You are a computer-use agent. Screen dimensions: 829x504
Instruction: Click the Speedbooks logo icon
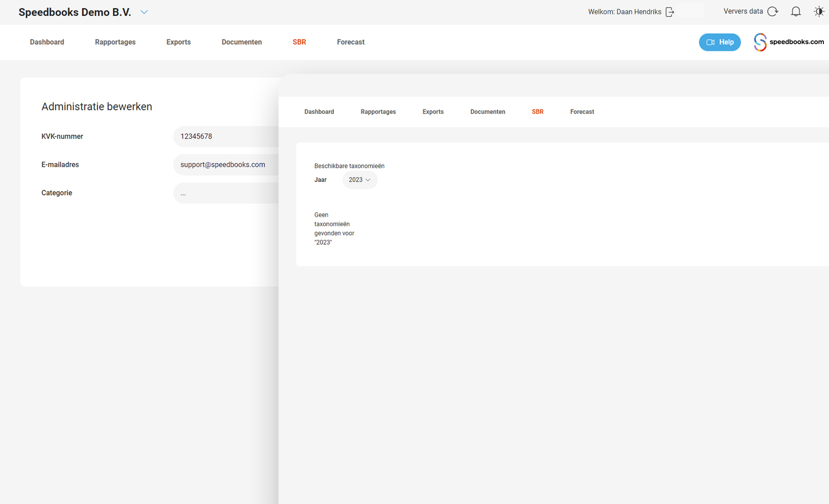point(760,42)
